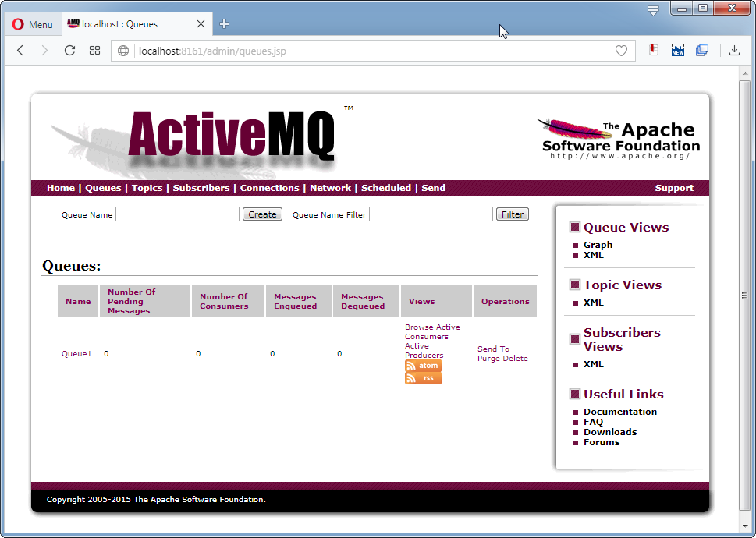Close the localhost : Queues tab
Viewport: 756px width, 538px height.
201,24
